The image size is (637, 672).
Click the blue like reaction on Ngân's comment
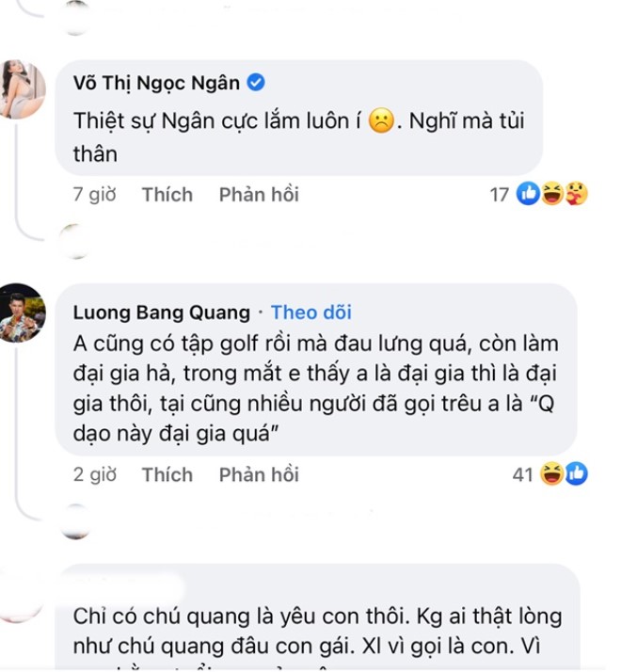point(529,195)
